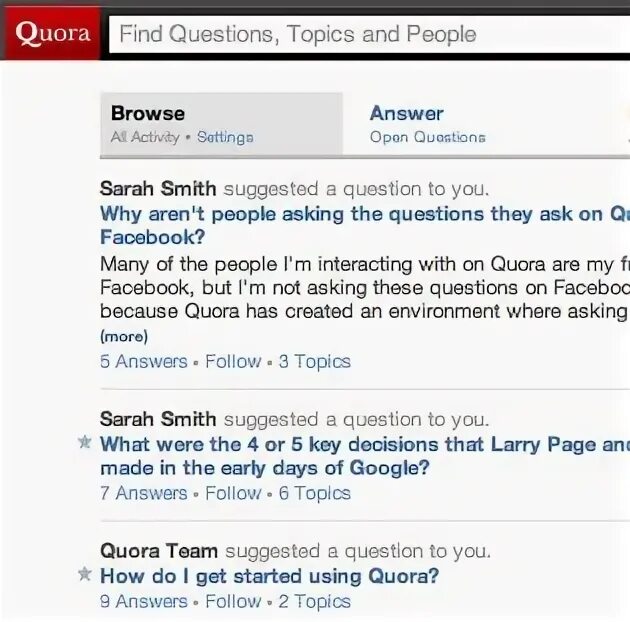
Task: Follow the getting started using Quora question
Action: tap(233, 602)
